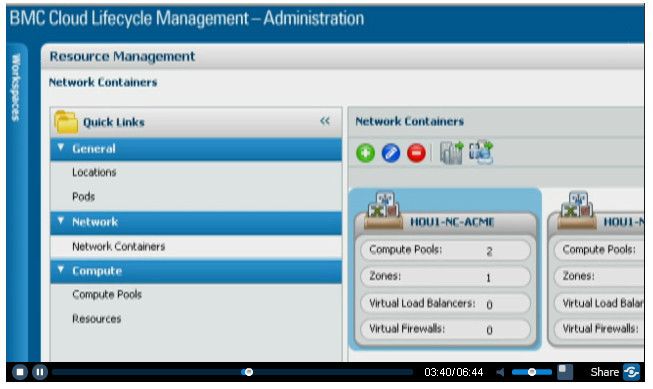Click the fullscreen icon in player bar
The image size is (653, 389).
click(x=565, y=372)
